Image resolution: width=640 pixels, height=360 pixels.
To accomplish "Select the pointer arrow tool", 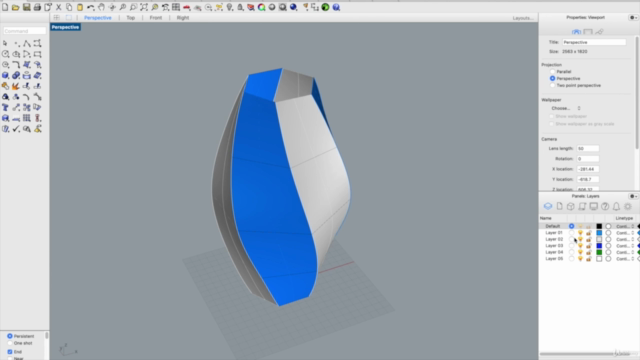I will (x=5, y=43).
